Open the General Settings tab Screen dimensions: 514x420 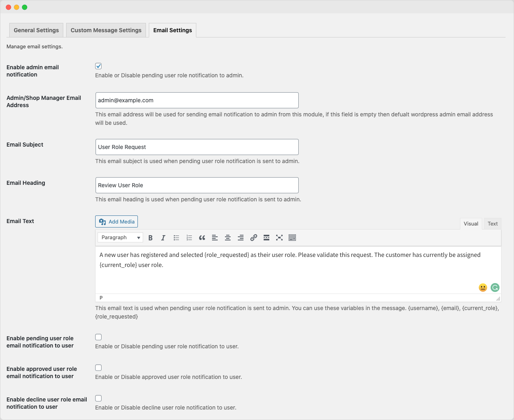click(x=36, y=30)
